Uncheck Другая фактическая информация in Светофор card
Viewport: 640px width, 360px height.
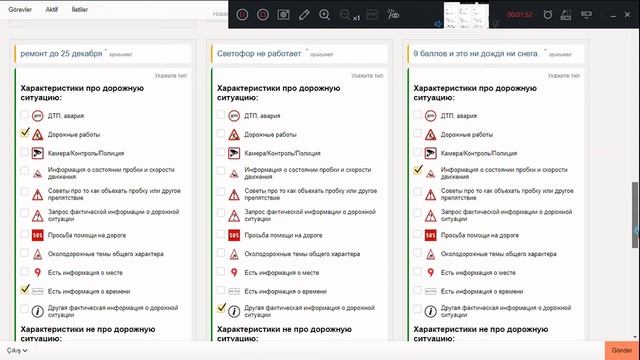point(221,308)
